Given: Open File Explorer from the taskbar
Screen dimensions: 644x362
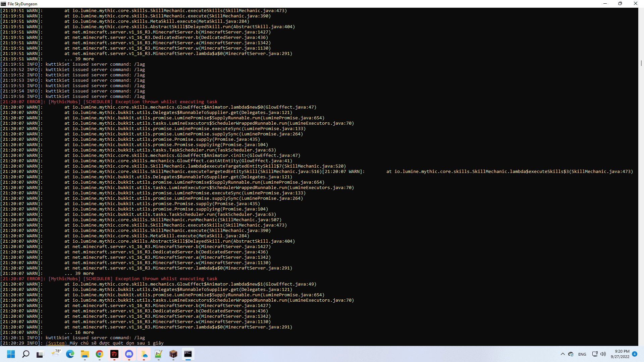Looking at the screenshot, I should [85, 354].
